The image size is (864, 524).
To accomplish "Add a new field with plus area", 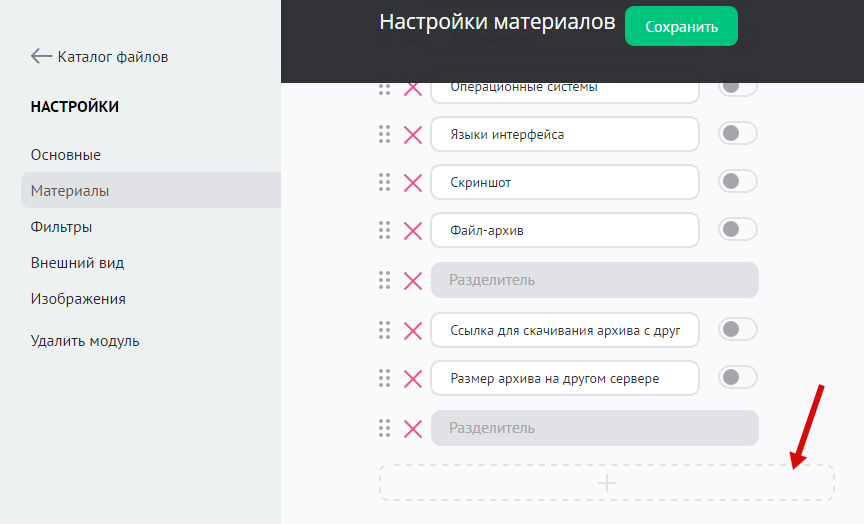I will pos(606,483).
